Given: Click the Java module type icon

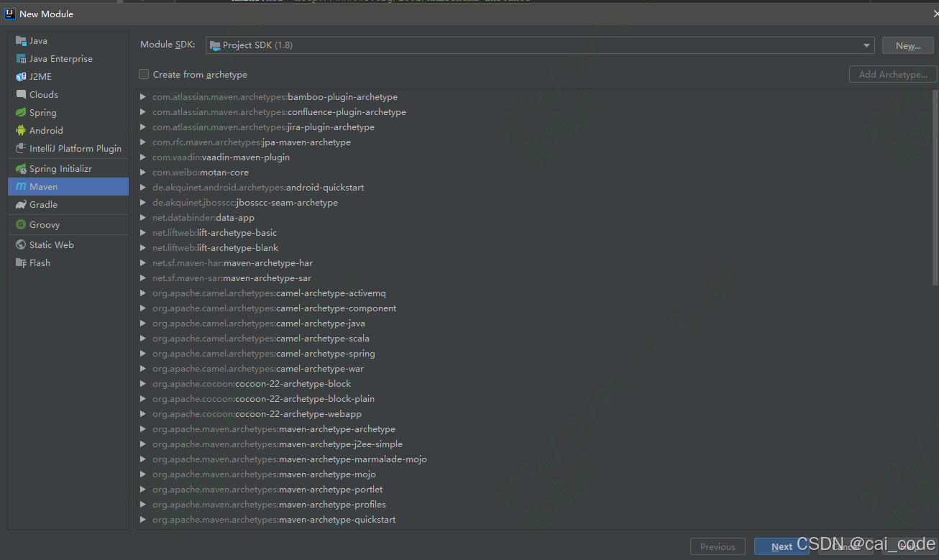Looking at the screenshot, I should click(21, 41).
